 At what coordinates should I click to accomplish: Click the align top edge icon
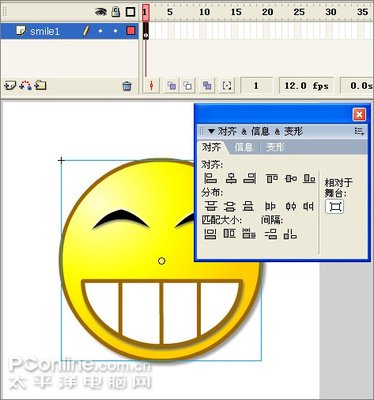point(272,178)
